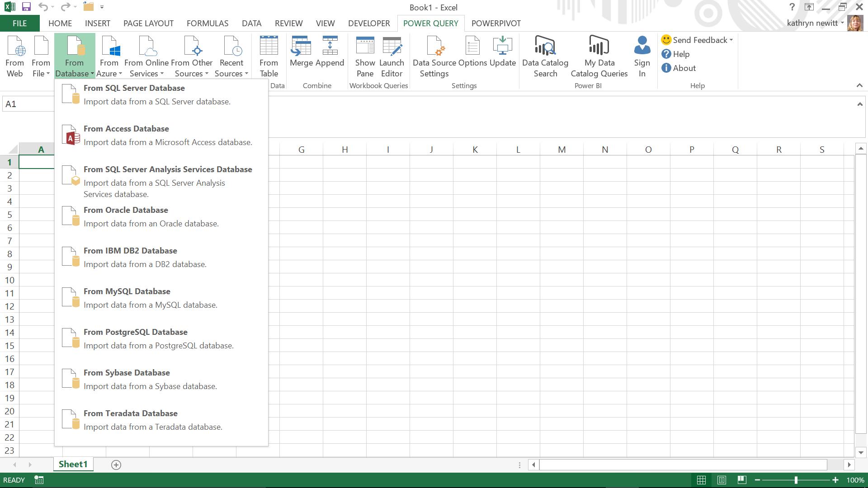The height and width of the screenshot is (488, 868).
Task: Click the Undo icon
Action: (43, 7)
